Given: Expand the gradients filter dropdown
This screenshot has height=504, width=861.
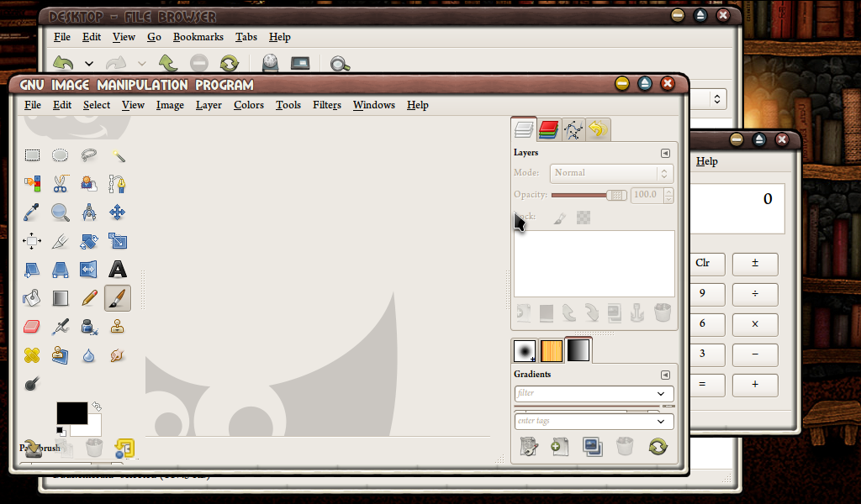Looking at the screenshot, I should [661, 394].
